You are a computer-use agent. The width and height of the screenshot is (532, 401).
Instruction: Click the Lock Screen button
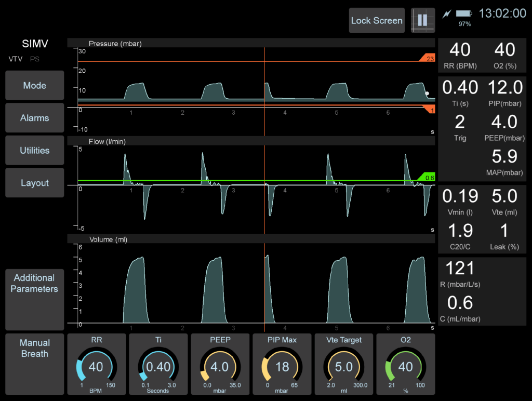377,20
